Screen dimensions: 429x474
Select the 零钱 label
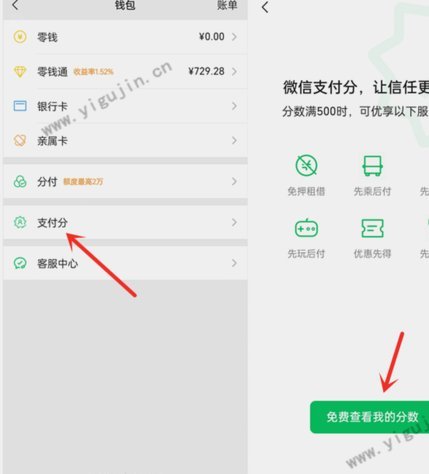[x=47, y=37]
